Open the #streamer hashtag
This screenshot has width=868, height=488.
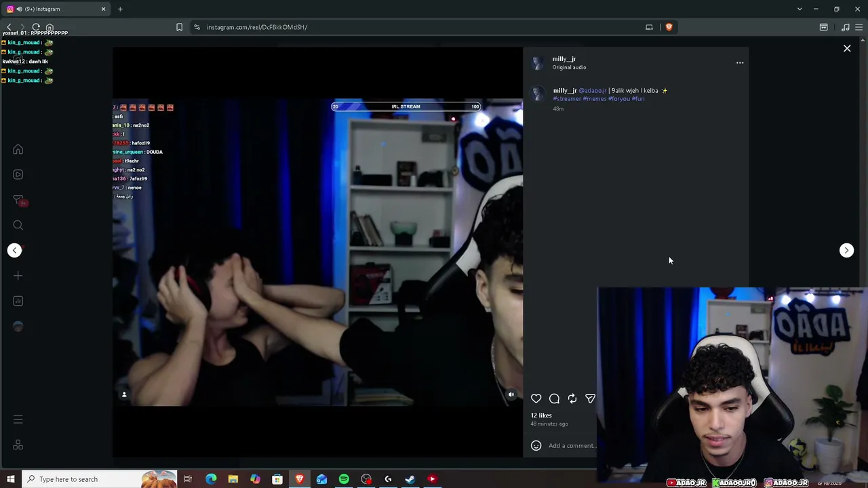coord(567,99)
